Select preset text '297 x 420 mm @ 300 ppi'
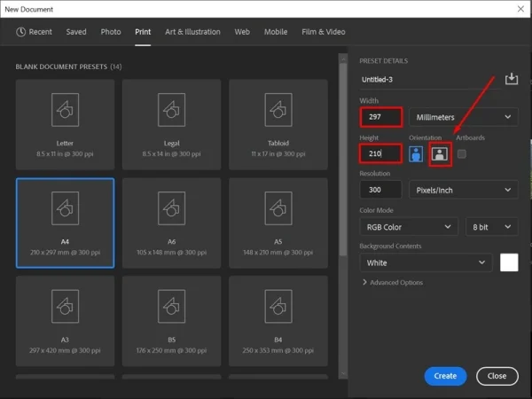The image size is (532, 399). [65, 350]
